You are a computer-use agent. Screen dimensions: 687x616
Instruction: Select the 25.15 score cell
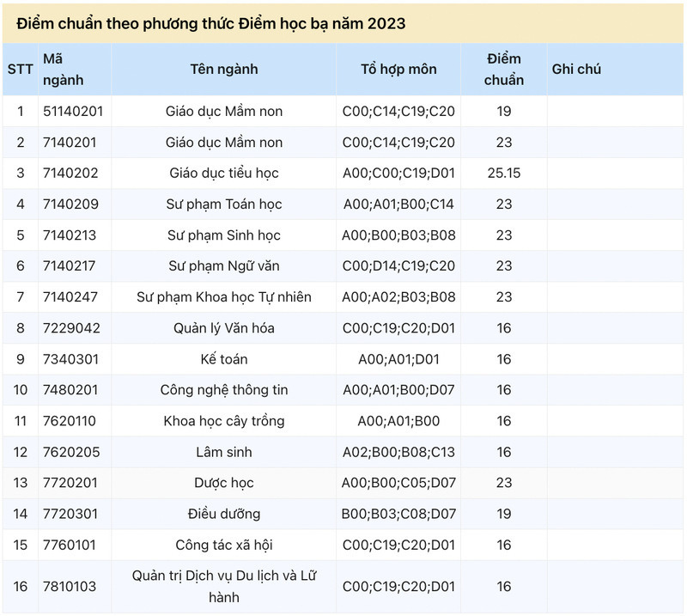pos(504,174)
